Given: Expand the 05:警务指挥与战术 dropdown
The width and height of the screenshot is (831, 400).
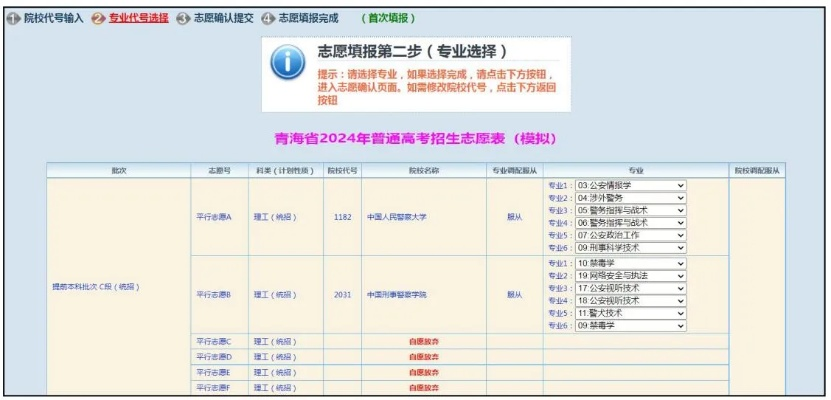Looking at the screenshot, I should point(631,210).
